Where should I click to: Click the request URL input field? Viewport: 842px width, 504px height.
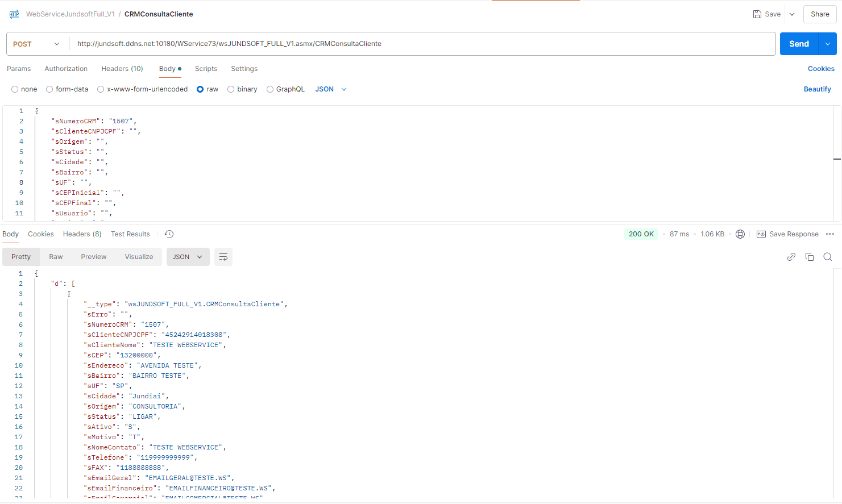coord(421,44)
